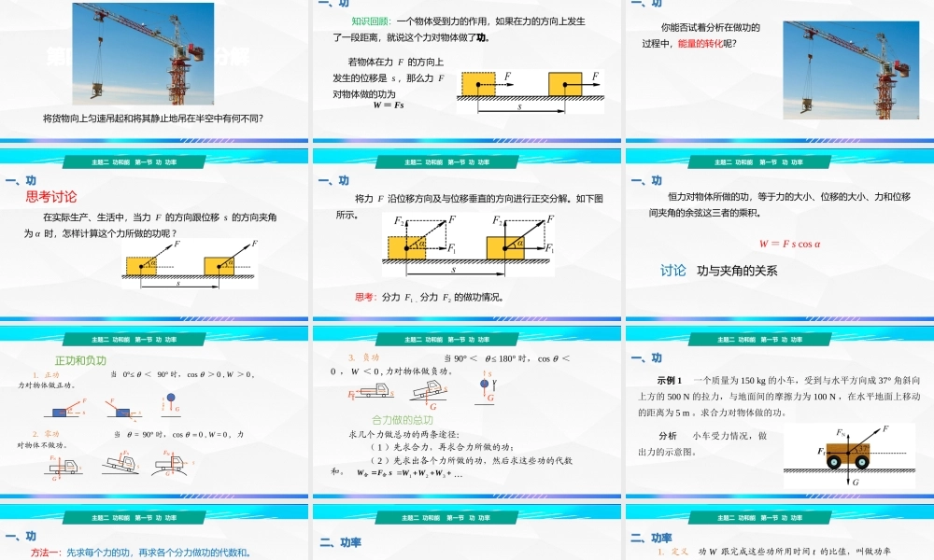Click the text 功与夹角的关系
The width and height of the screenshot is (934, 560).
[737, 272]
